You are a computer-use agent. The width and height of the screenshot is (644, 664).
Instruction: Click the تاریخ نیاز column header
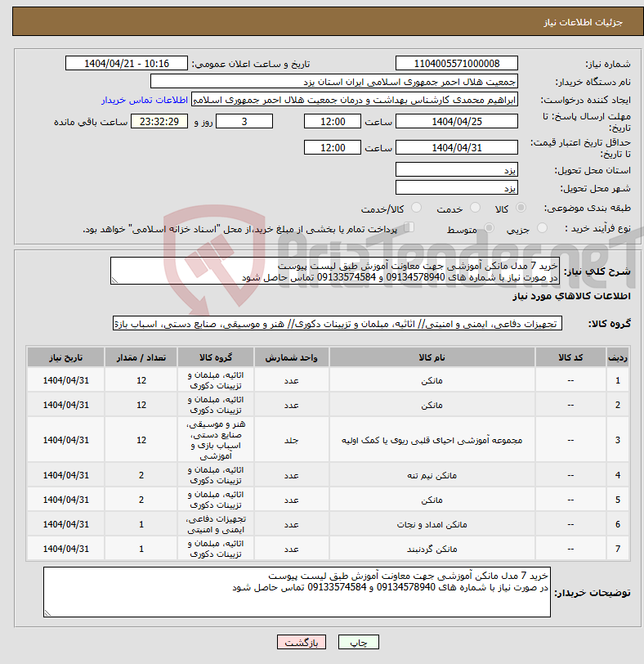[65, 357]
